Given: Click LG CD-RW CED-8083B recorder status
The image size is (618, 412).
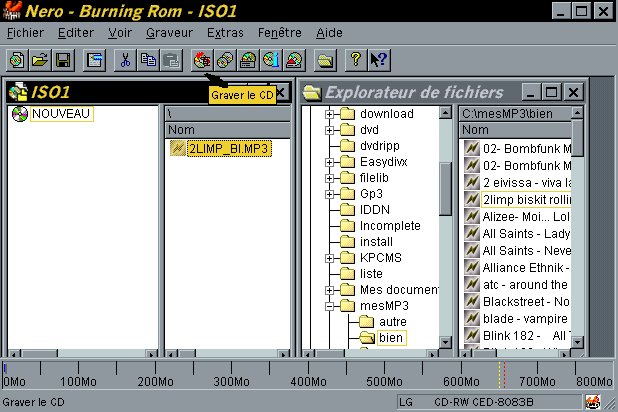Looking at the screenshot, I should 489,402.
